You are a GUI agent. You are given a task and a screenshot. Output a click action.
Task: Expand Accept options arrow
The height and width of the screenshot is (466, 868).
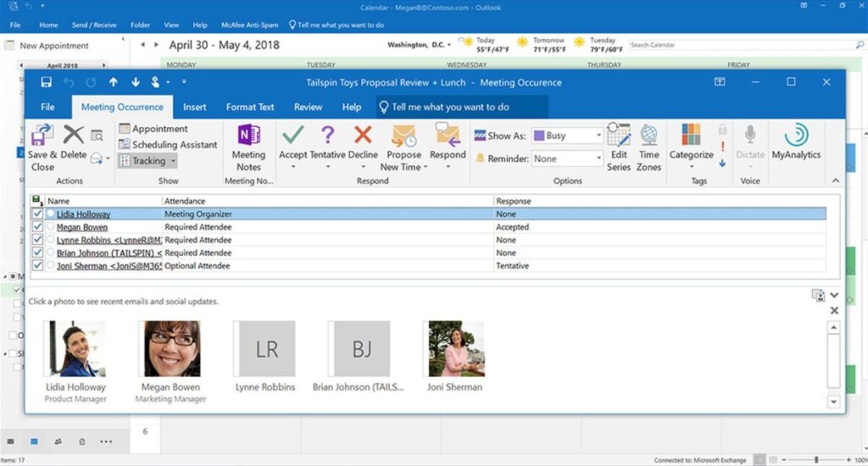tap(292, 167)
